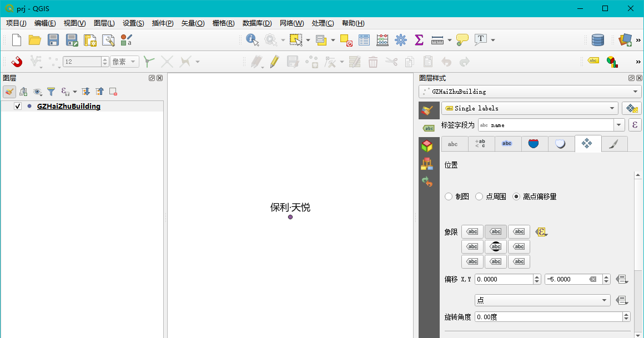Open the layout manager icon

click(x=108, y=40)
